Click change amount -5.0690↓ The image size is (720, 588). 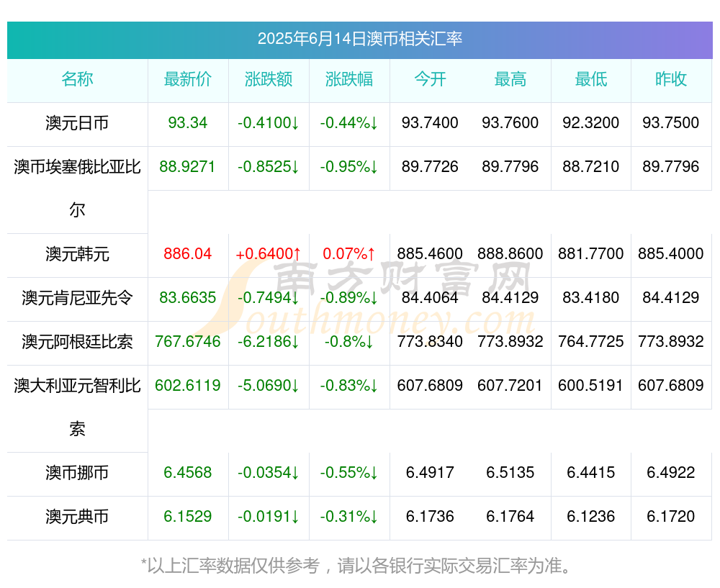[269, 385]
